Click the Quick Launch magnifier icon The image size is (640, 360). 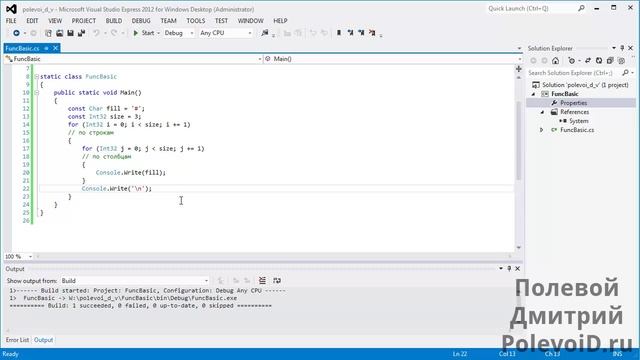tap(581, 8)
